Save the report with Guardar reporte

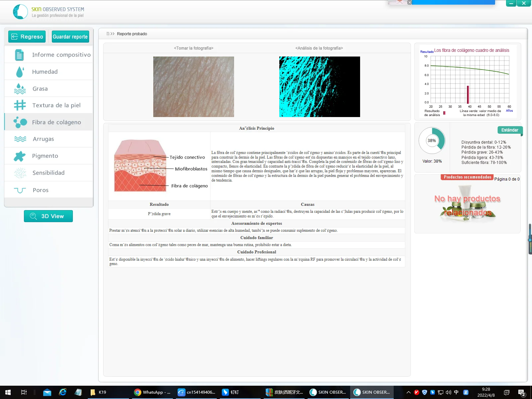click(70, 36)
